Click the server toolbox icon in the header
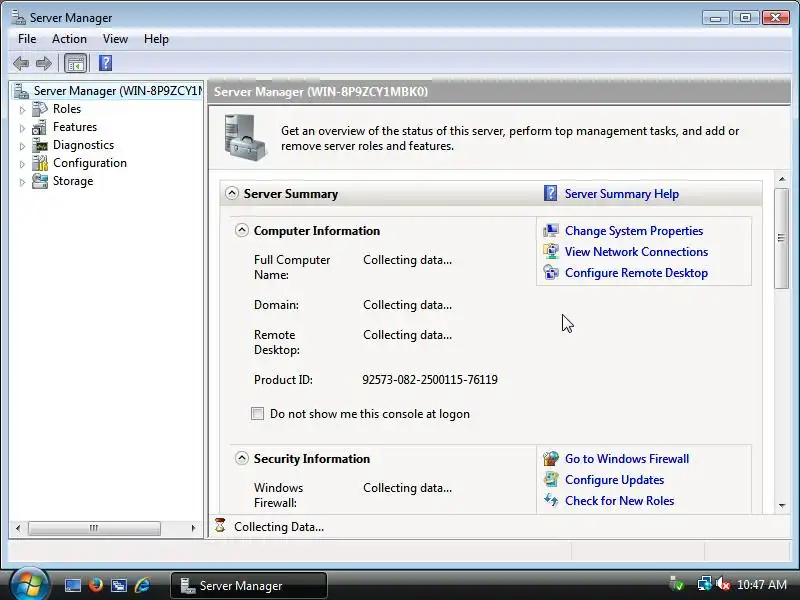 tap(245, 137)
